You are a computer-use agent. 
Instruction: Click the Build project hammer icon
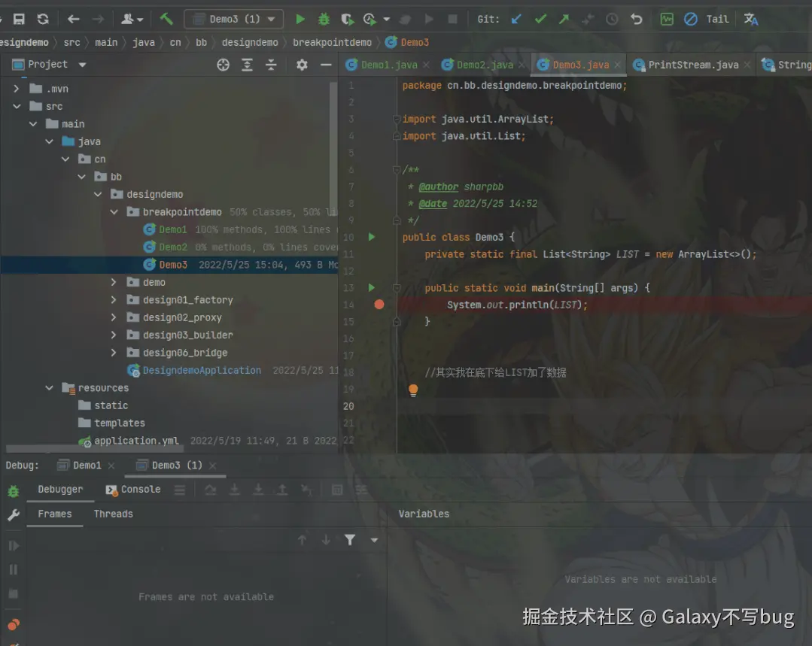pyautogui.click(x=166, y=19)
